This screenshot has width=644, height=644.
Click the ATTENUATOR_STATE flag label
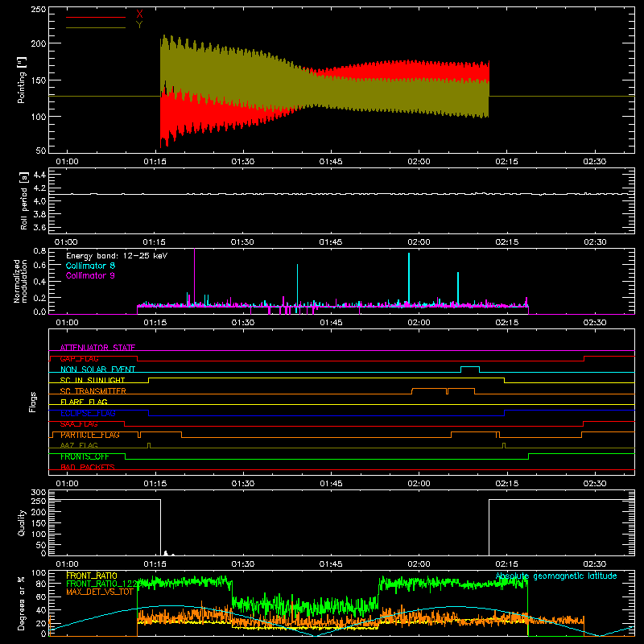97,348
